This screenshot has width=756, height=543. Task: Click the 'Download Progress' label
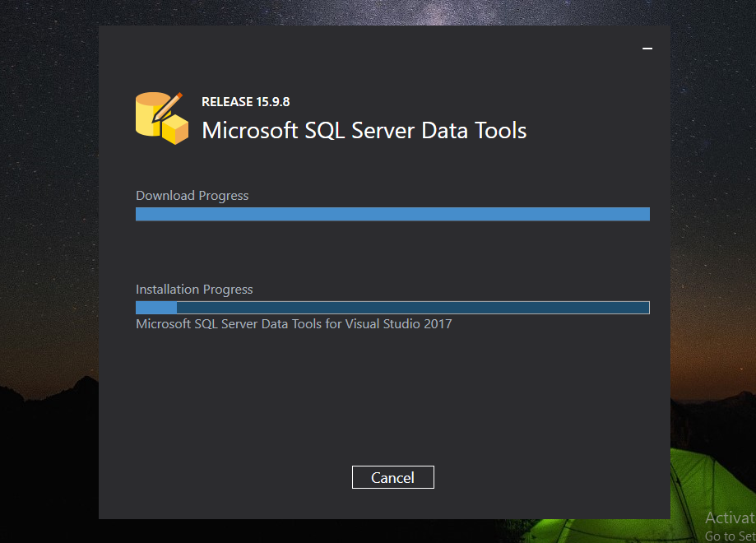click(x=192, y=196)
